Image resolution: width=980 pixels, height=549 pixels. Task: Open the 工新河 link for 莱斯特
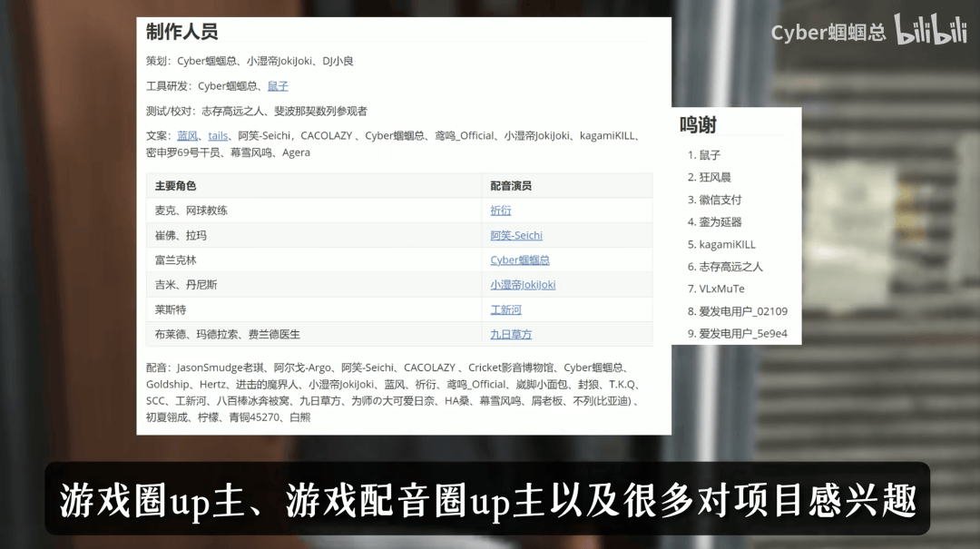pos(505,309)
